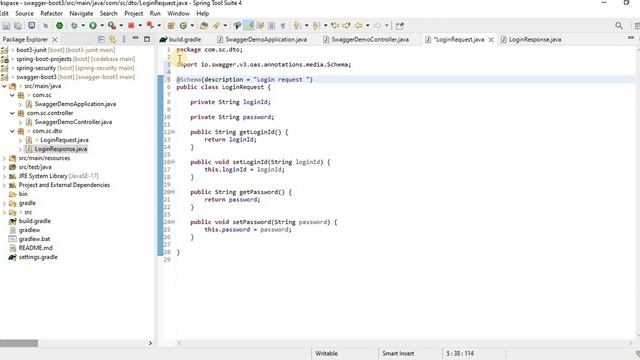This screenshot has width=640, height=360.
Task: Click the red Stop icon
Action: (x=131, y=26)
